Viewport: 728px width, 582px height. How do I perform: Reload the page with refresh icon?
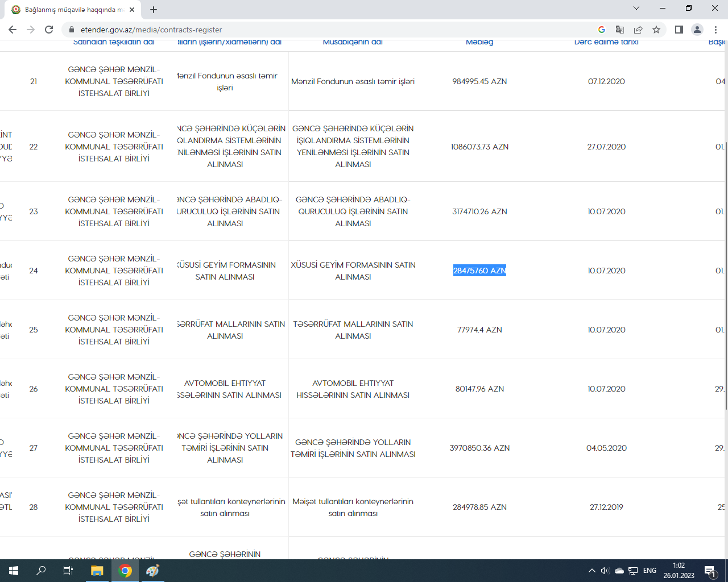[49, 30]
